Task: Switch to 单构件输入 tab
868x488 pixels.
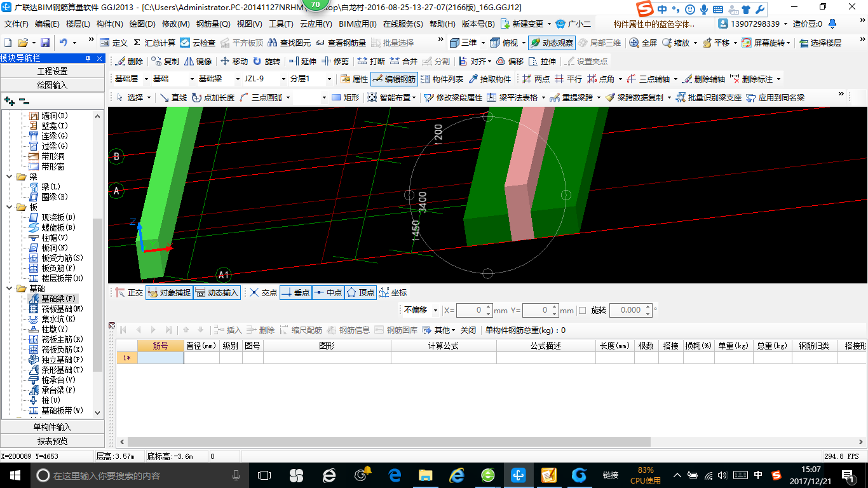Action: [52, 427]
